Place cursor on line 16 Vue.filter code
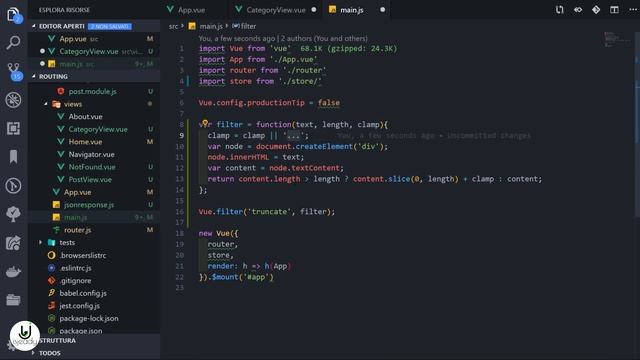The height and width of the screenshot is (360, 640). click(267, 211)
